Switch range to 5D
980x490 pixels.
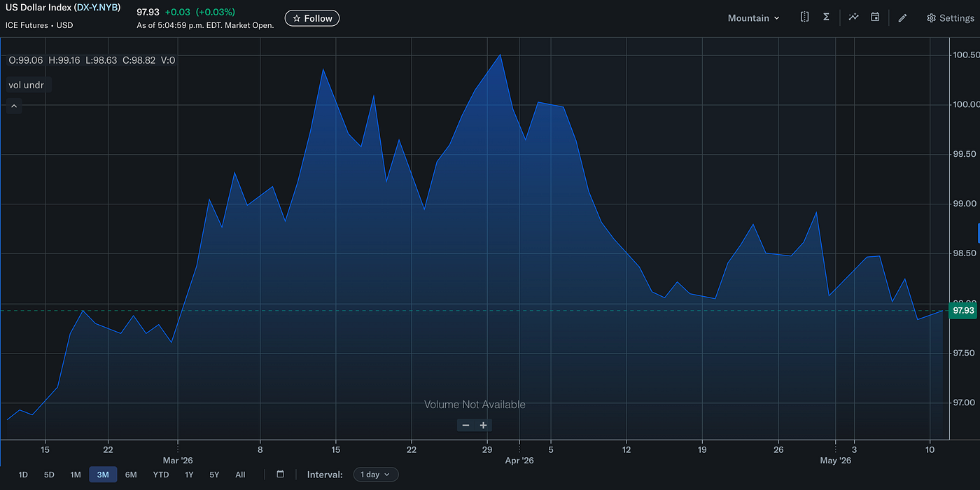49,475
